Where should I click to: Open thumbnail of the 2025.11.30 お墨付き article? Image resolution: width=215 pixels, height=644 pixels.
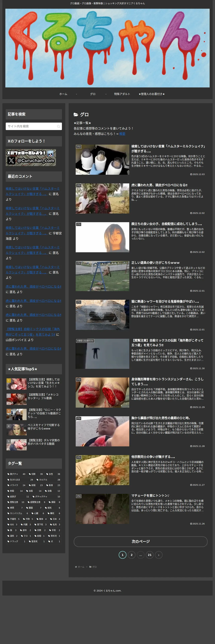102,353
